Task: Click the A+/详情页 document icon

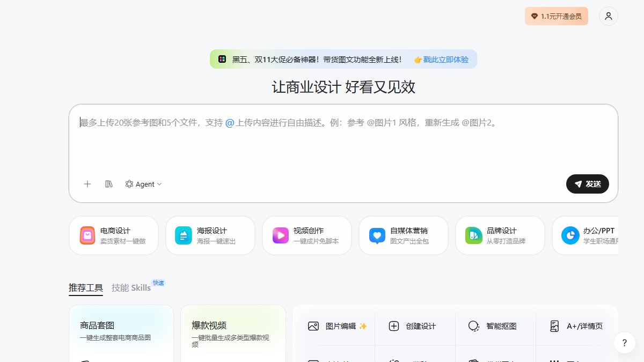Action: click(555, 326)
